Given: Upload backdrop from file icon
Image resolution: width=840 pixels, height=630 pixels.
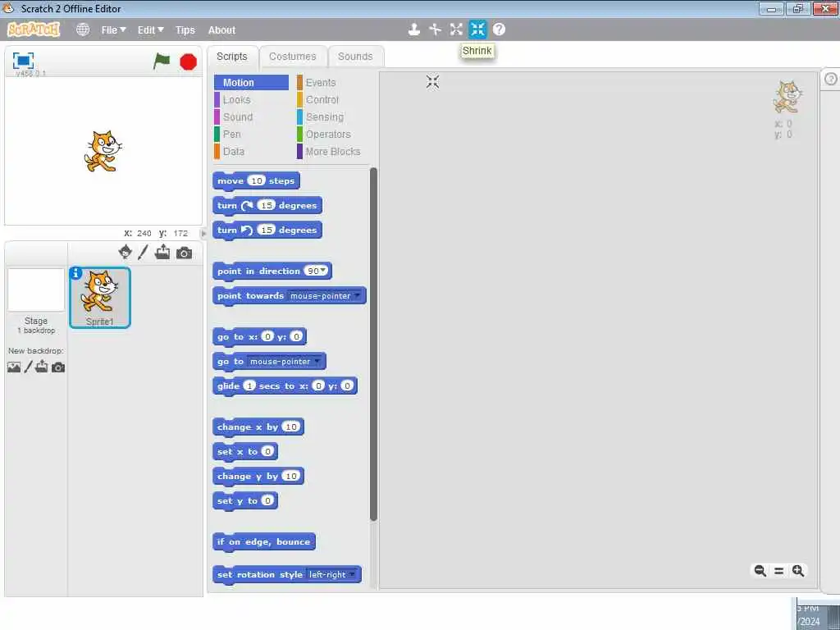Looking at the screenshot, I should coord(42,367).
